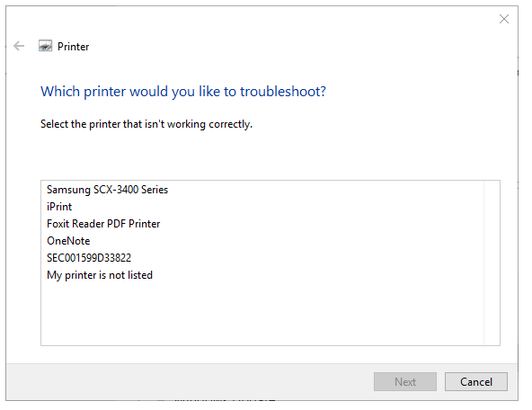Click the Printer troubleshooter icon in header

pyautogui.click(x=46, y=46)
